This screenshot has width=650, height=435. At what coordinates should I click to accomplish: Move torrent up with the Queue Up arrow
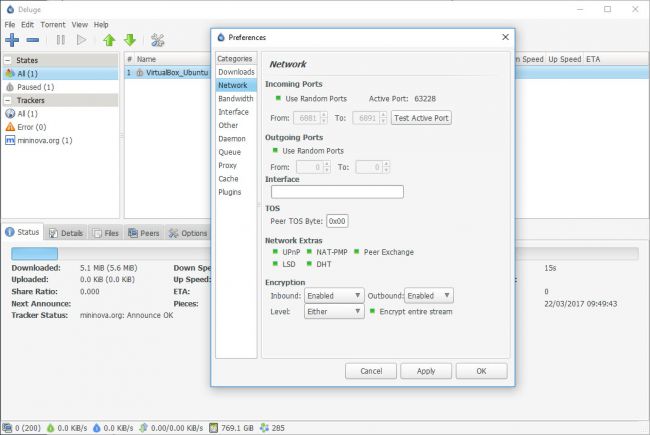pos(109,40)
